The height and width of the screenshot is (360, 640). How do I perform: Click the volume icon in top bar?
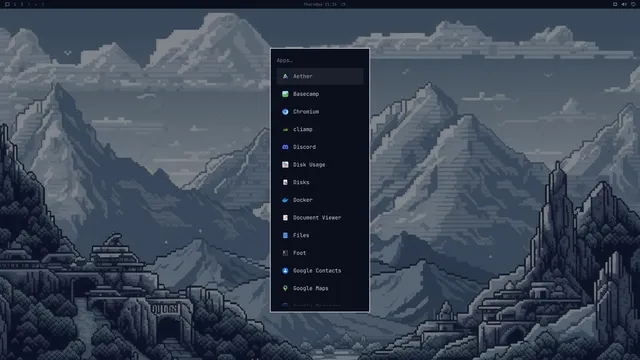(624, 4)
